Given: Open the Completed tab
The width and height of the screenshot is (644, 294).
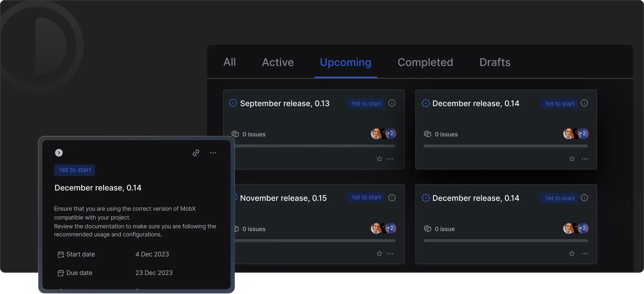Looking at the screenshot, I should pyautogui.click(x=425, y=62).
